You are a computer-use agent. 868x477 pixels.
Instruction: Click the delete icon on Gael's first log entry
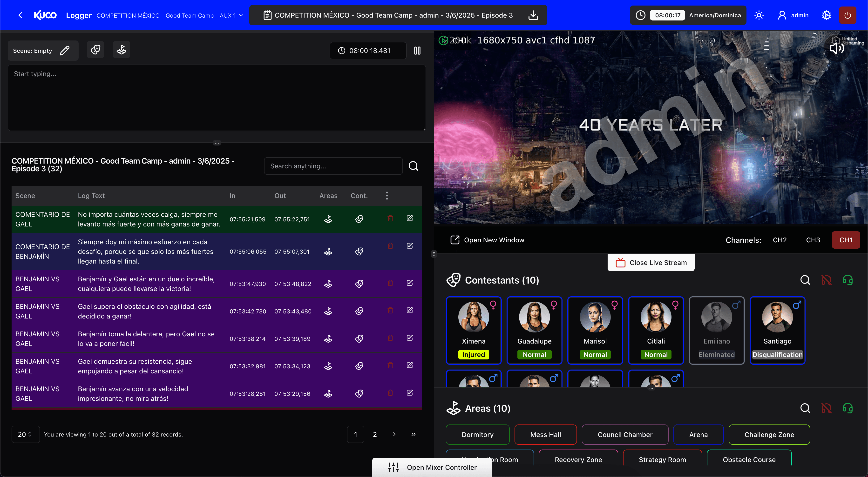(x=390, y=219)
